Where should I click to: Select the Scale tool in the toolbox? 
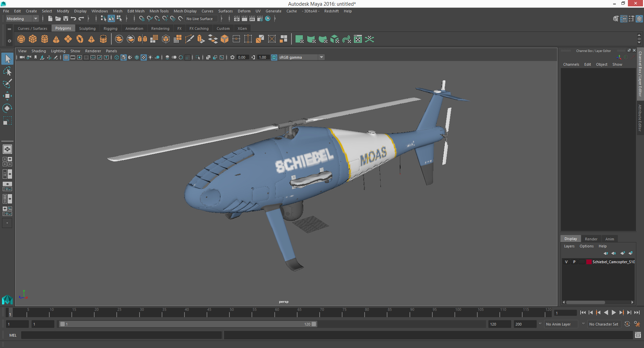[7, 121]
